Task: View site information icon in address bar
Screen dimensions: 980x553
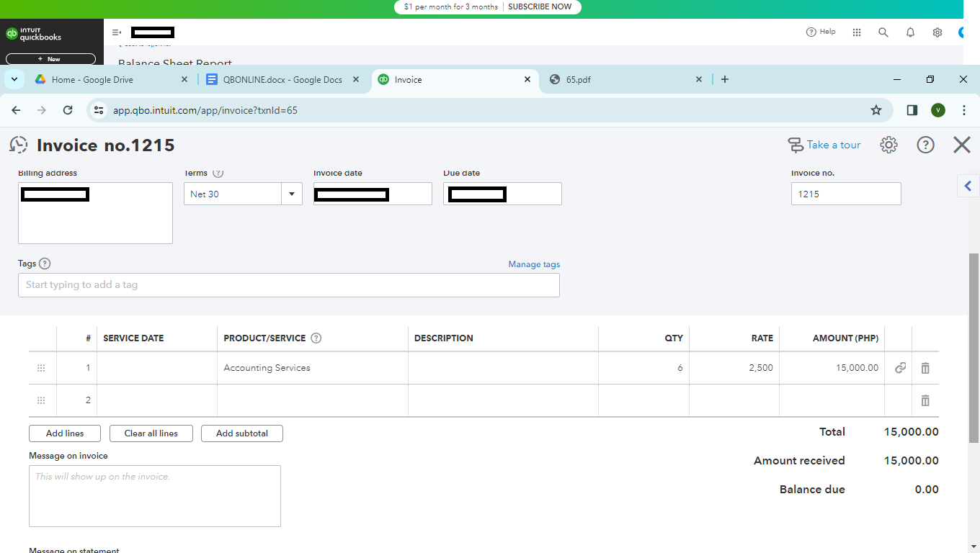Action: pos(99,110)
